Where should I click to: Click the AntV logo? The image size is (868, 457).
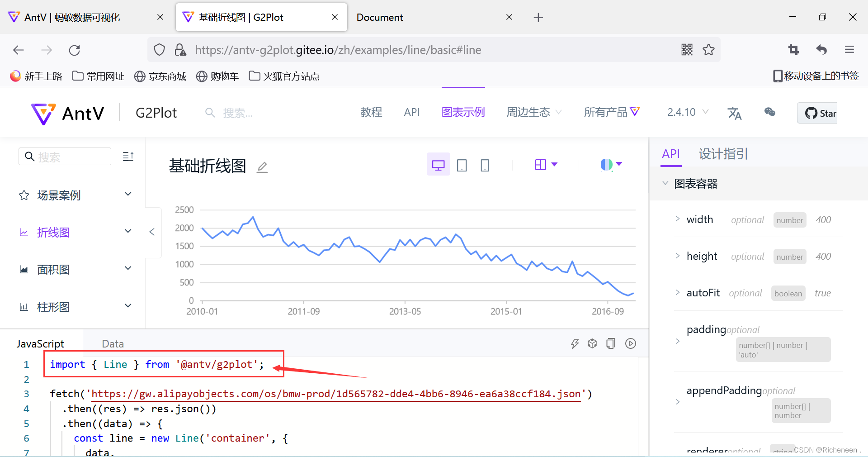point(68,113)
